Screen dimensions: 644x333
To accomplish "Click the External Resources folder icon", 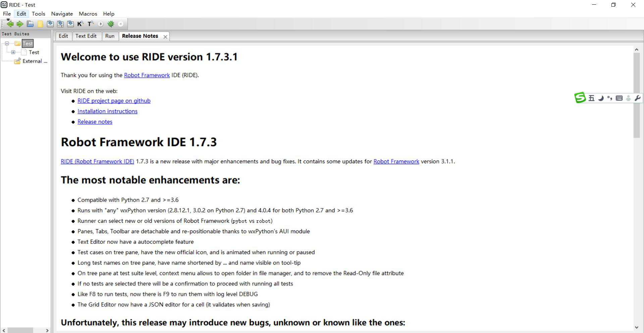I will click(x=17, y=61).
